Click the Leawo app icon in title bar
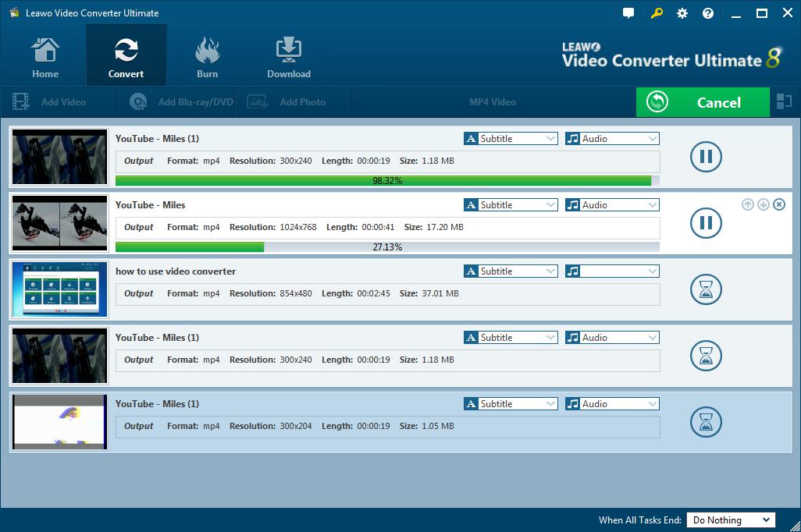801x532 pixels. click(14, 12)
